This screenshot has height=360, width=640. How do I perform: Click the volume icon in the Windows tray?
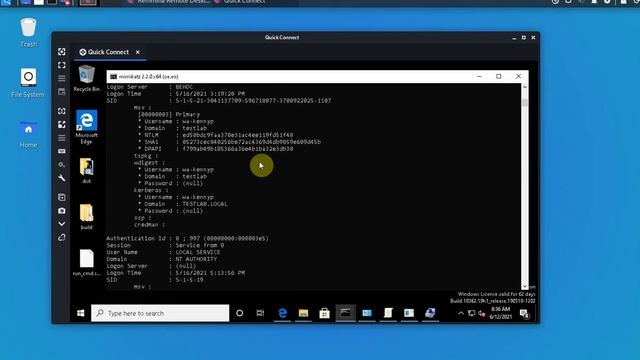tap(482, 313)
